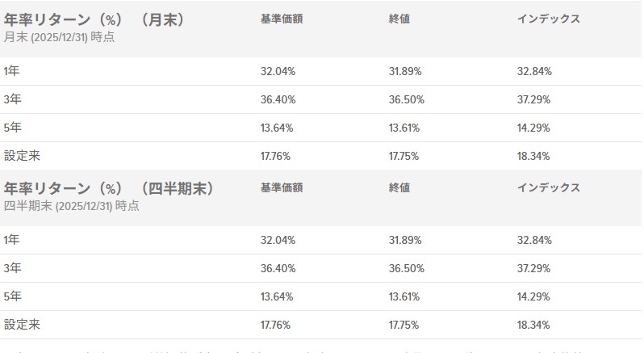
Task: Click インデックス column header in the month-end table
Action: [549, 19]
